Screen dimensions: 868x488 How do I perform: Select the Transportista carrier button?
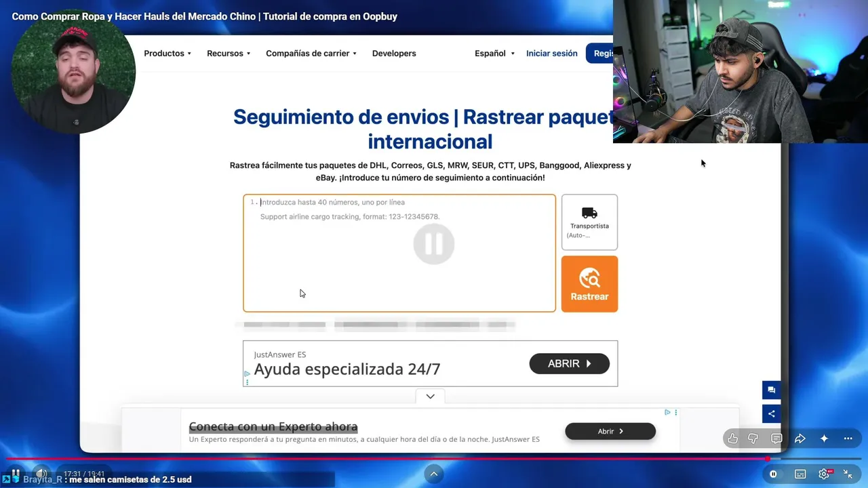click(589, 222)
